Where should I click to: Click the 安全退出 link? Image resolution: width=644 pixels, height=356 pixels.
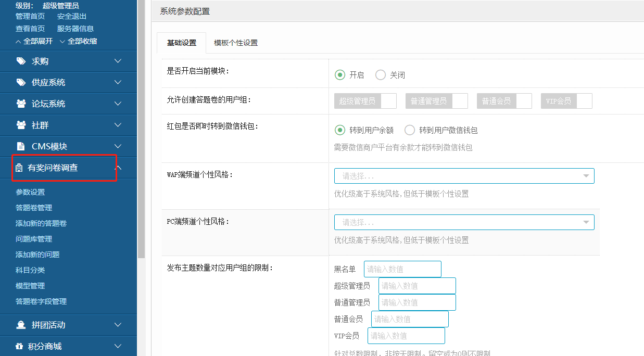pyautogui.click(x=72, y=16)
